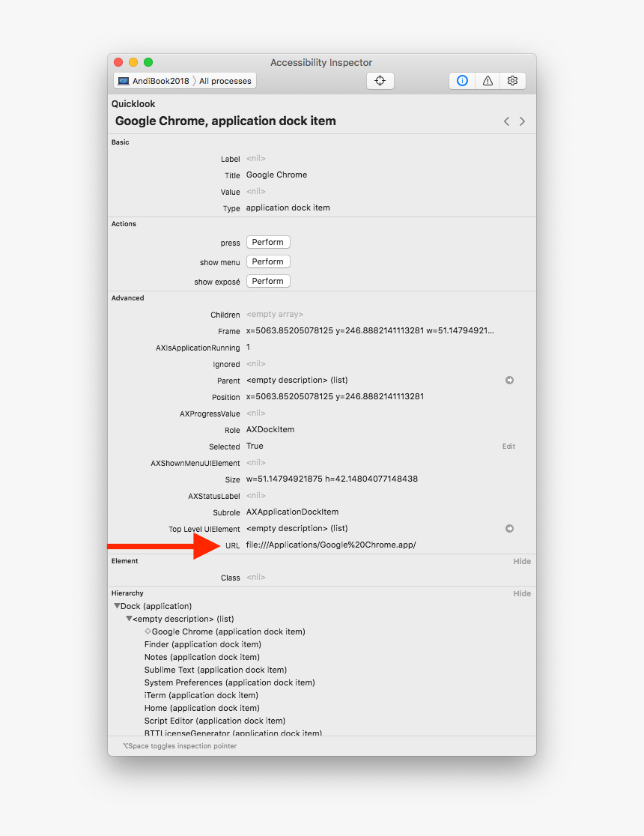Click the Selected value True
644x836 pixels.
(255, 446)
